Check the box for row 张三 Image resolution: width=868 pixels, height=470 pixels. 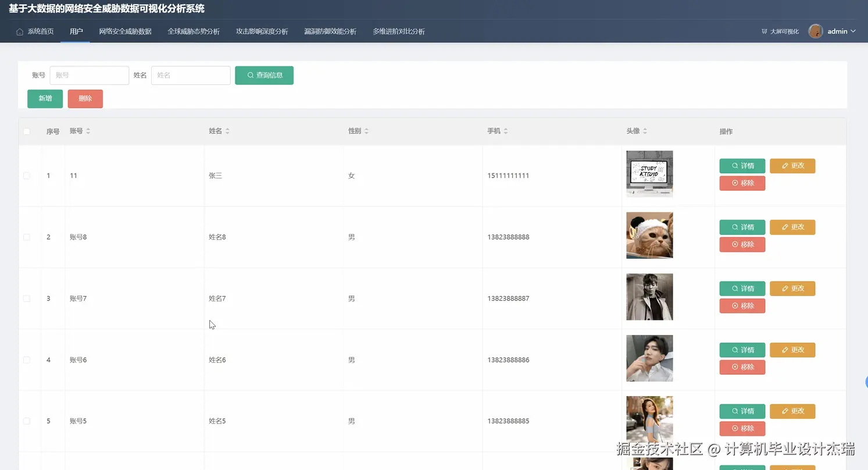click(x=27, y=176)
